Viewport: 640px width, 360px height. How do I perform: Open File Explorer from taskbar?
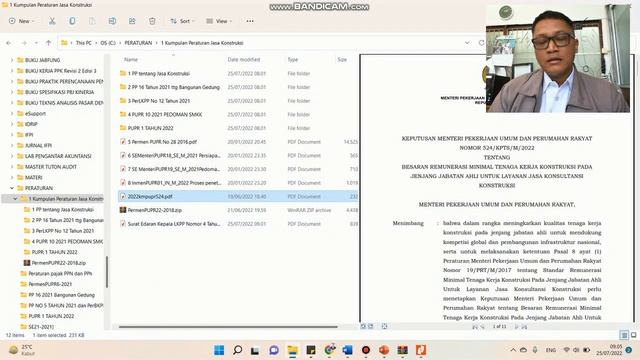click(293, 350)
